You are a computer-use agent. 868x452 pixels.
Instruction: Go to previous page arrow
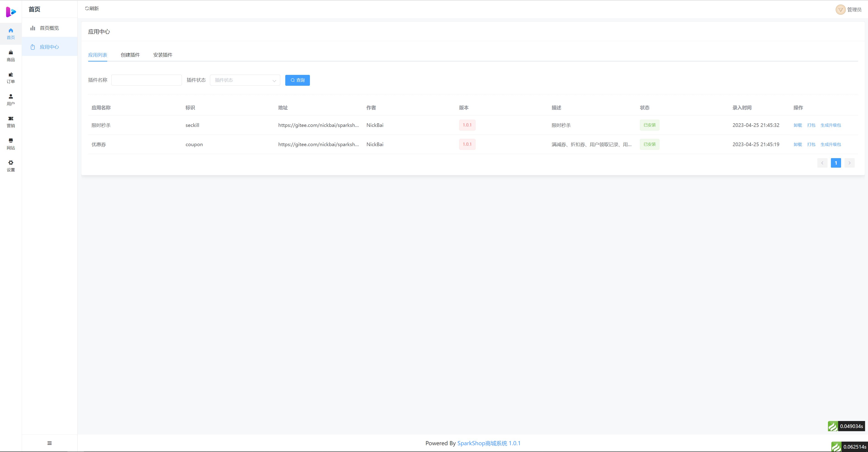(822, 163)
